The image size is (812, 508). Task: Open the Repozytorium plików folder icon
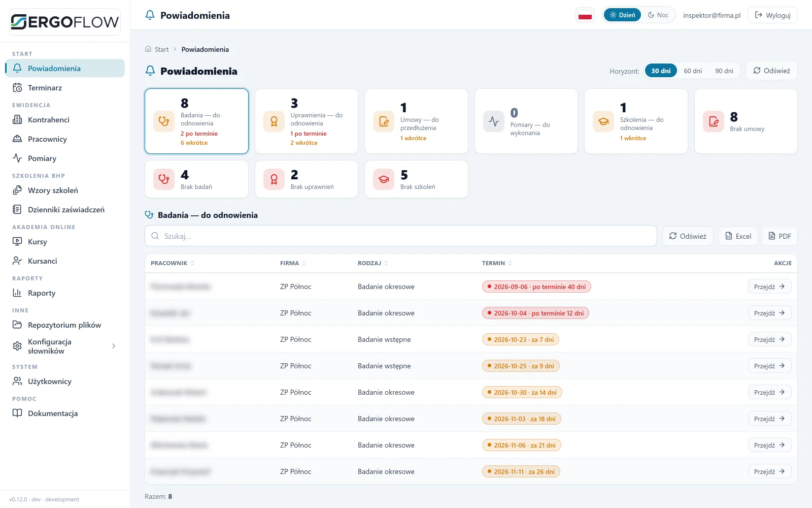tap(17, 325)
